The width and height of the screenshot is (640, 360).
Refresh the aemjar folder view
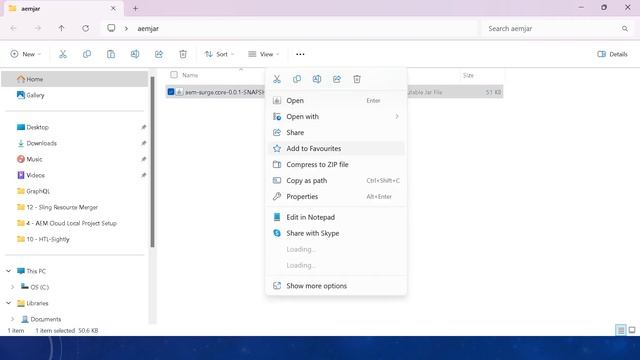tap(85, 28)
